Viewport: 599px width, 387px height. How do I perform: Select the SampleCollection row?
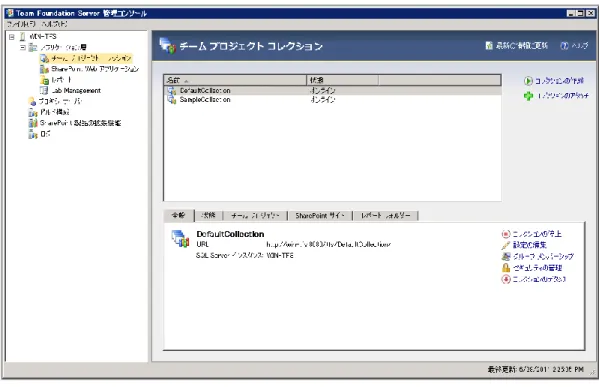coord(332,100)
